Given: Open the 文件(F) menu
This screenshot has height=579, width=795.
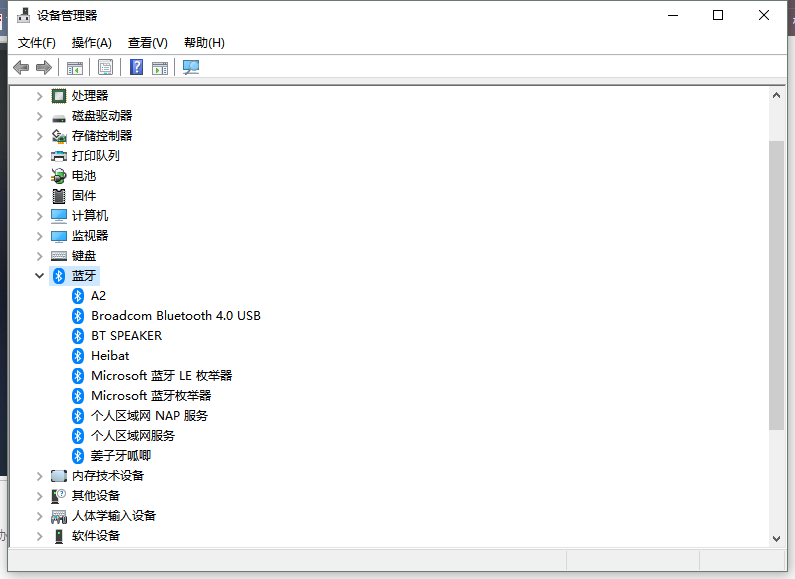Looking at the screenshot, I should pyautogui.click(x=37, y=43).
